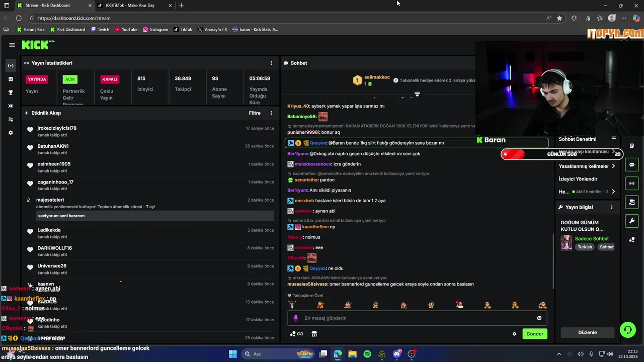
Task: Toggle the live broadcast panel icon in right rail
Action: pyautogui.click(x=632, y=183)
